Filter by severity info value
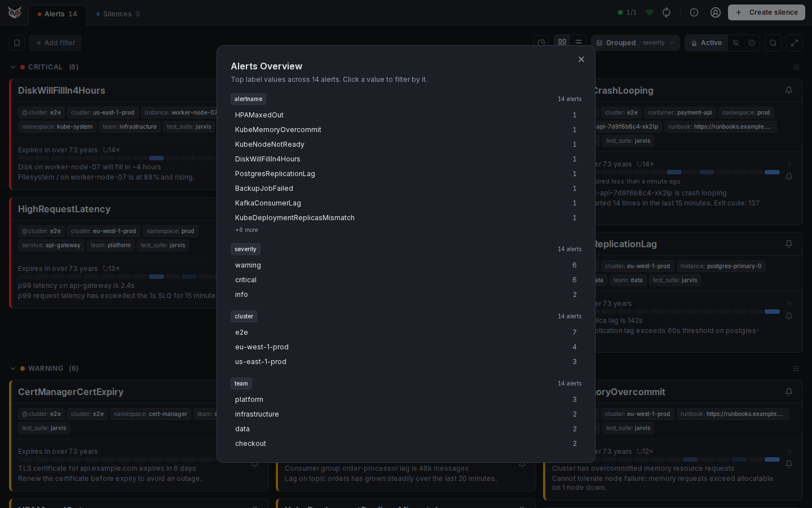Screen dimensions: 812x508 406,295
